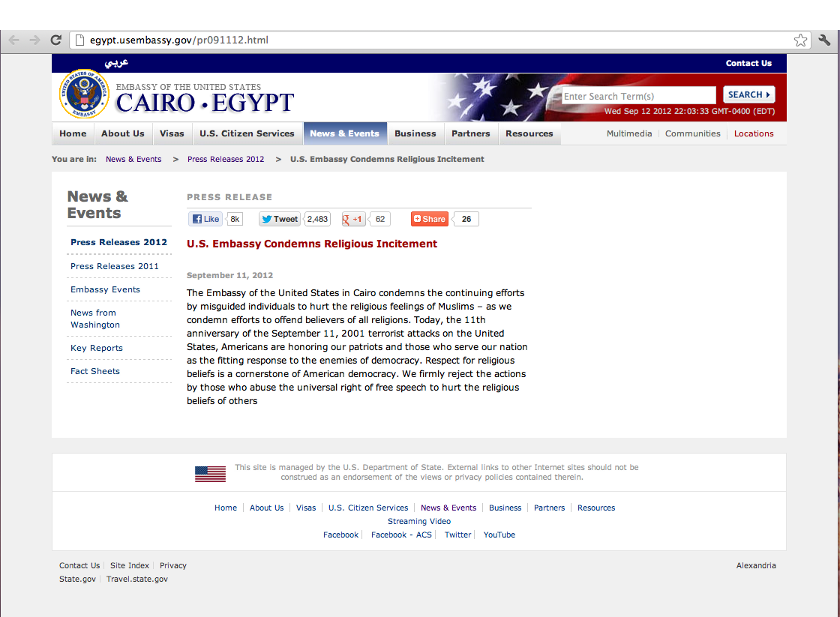Click the Enter Search Term field
The width and height of the screenshot is (840, 617).
[638, 96]
